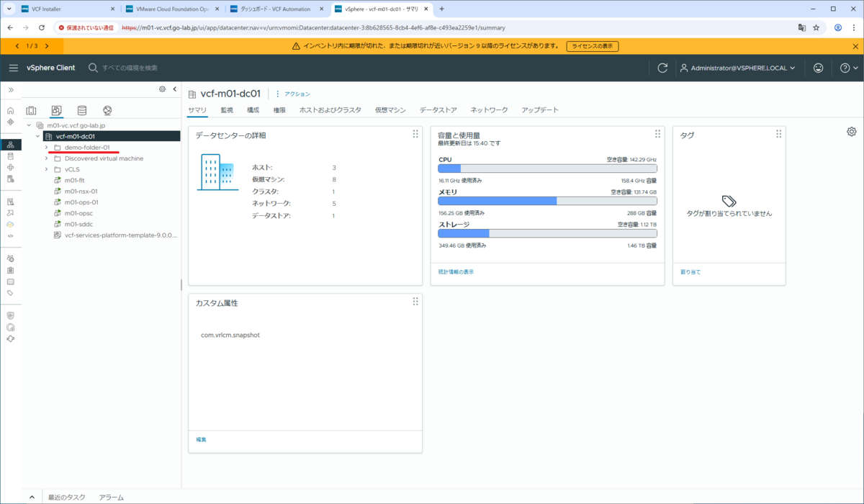Open the summary page settings gear

[x=852, y=132]
